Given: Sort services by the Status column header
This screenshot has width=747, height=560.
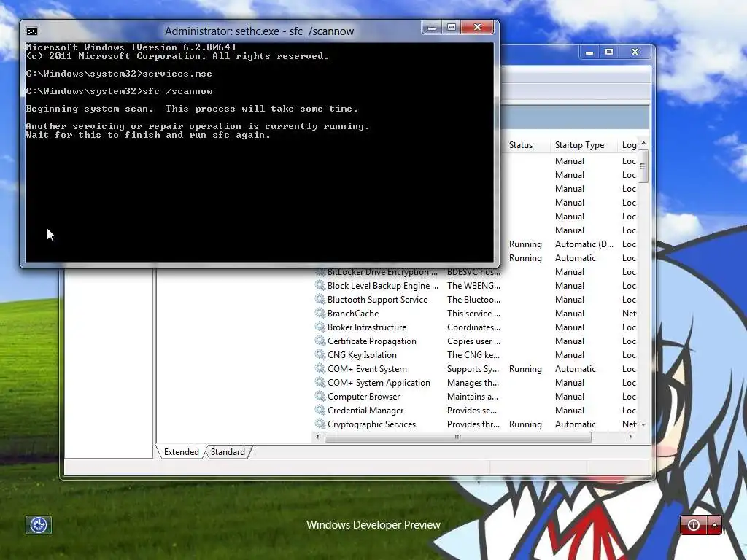Looking at the screenshot, I should 527,145.
